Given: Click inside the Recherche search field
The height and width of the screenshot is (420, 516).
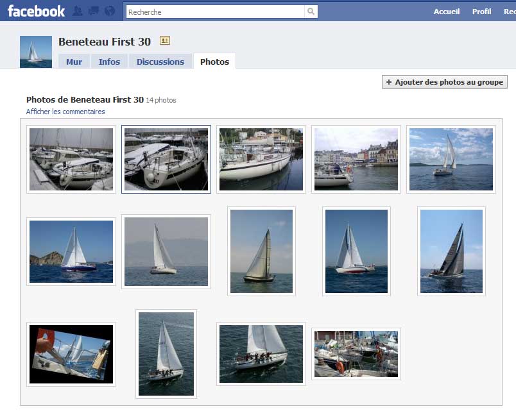Looking at the screenshot, I should [214, 12].
